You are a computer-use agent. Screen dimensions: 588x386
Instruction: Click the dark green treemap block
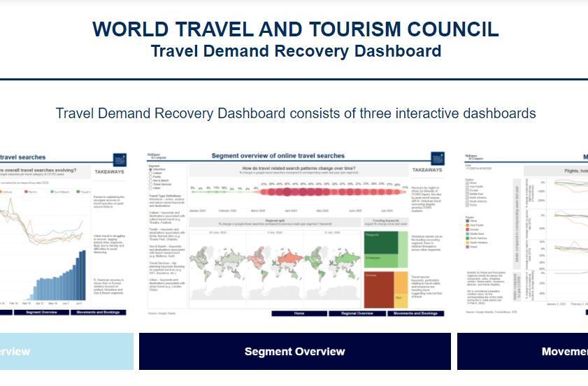[380, 243]
